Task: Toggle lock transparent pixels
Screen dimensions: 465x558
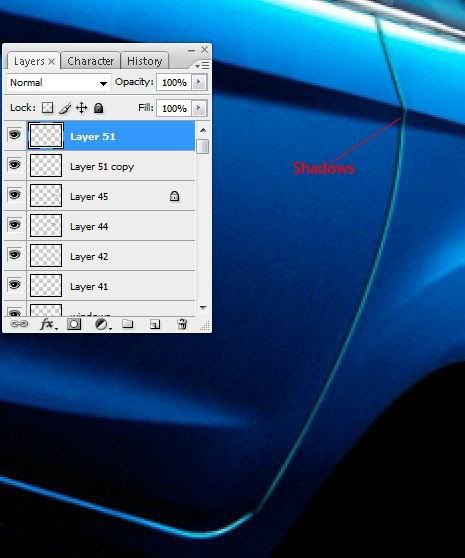Action: (x=47, y=107)
